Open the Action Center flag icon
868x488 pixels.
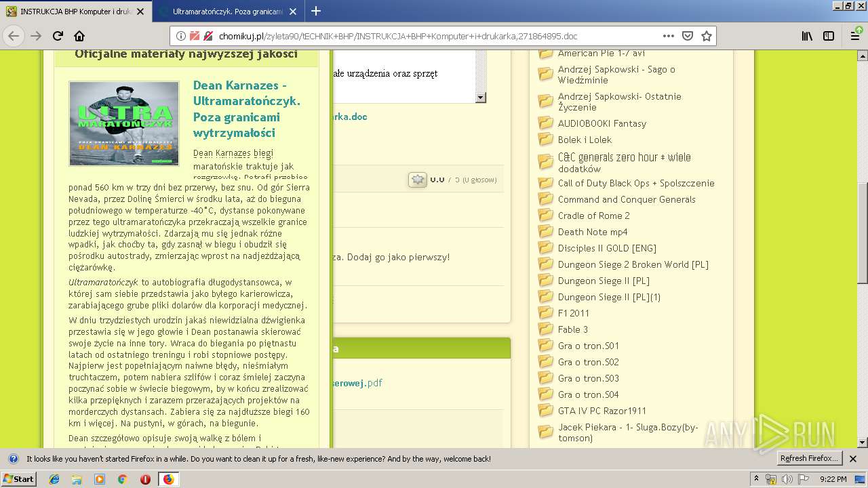pos(804,479)
